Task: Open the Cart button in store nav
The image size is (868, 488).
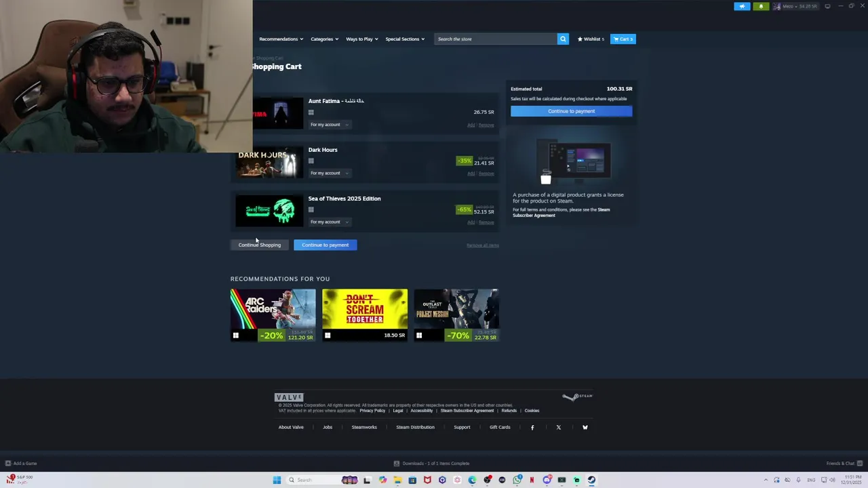Action: tap(623, 39)
